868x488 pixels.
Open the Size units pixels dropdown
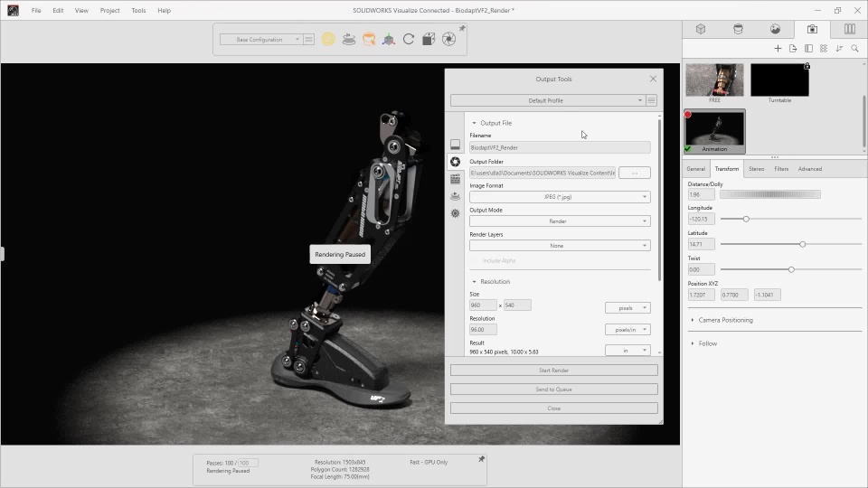[x=627, y=307]
